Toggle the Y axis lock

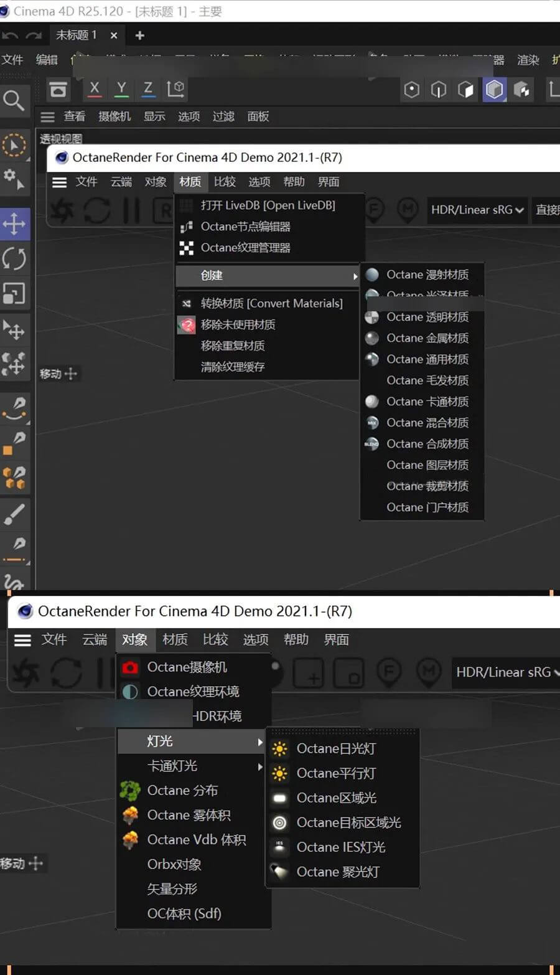coord(121,89)
